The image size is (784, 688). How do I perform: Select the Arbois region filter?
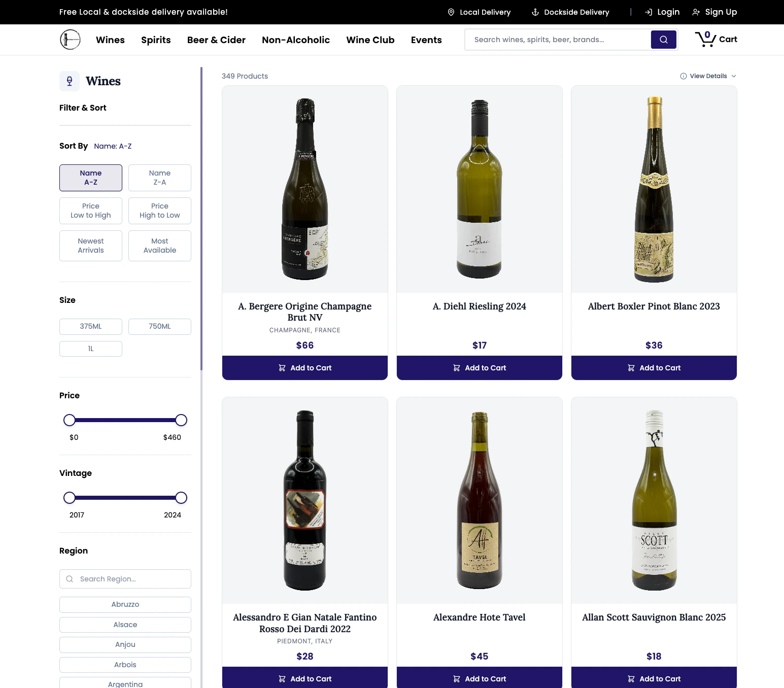pos(125,665)
